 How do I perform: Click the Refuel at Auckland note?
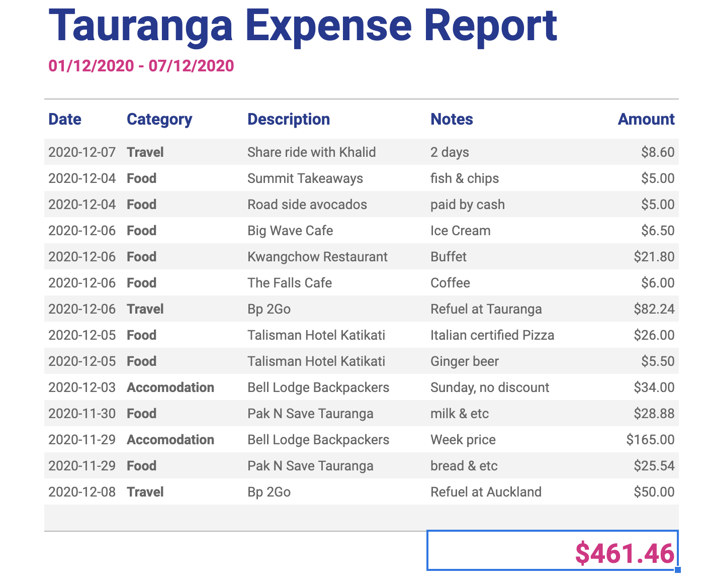click(486, 492)
